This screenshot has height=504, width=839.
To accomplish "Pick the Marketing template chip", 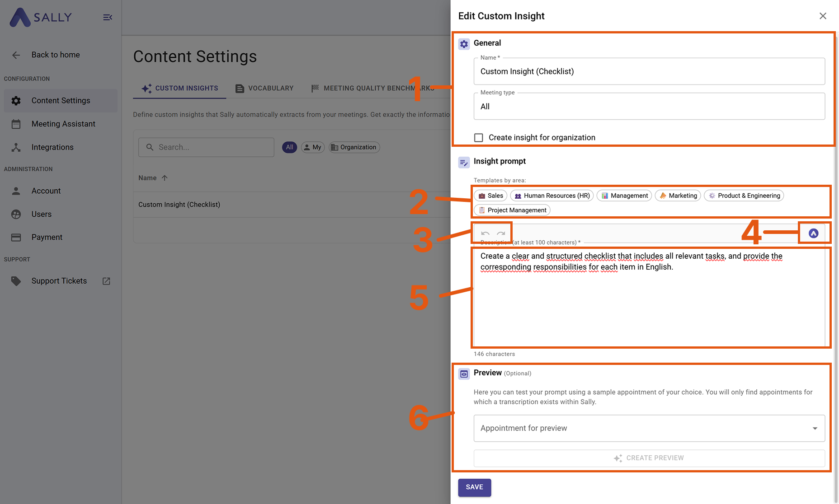I will click(678, 196).
